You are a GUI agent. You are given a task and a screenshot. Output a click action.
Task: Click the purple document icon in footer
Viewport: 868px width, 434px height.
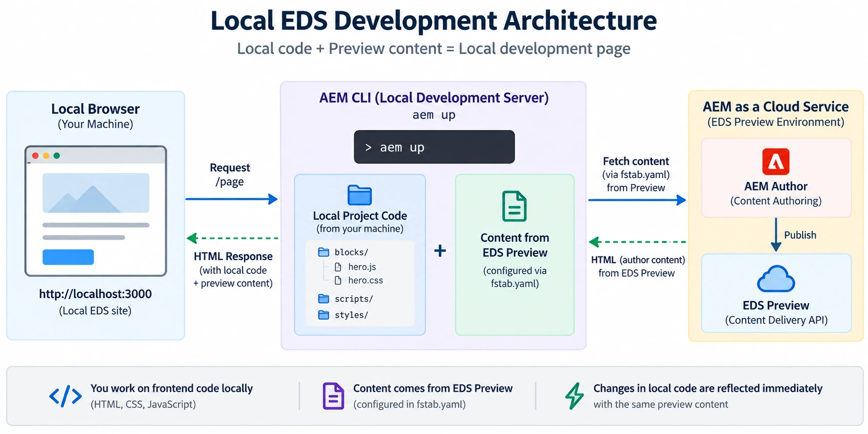(333, 396)
